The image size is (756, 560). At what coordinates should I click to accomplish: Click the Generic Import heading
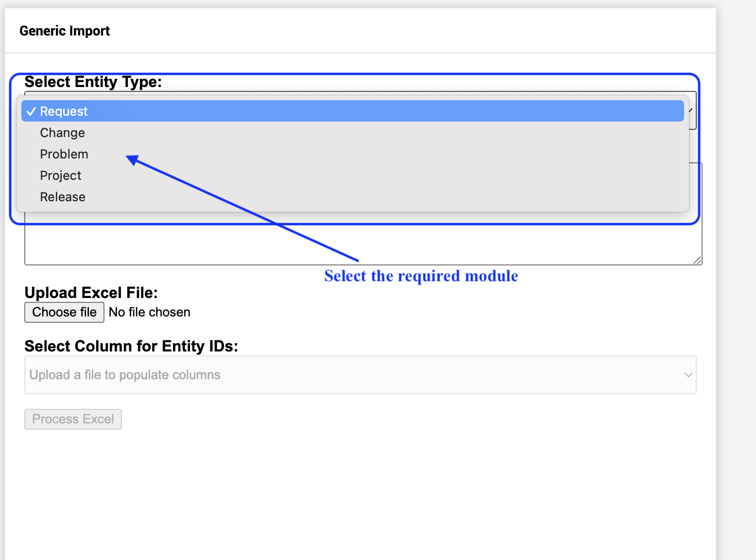[65, 31]
